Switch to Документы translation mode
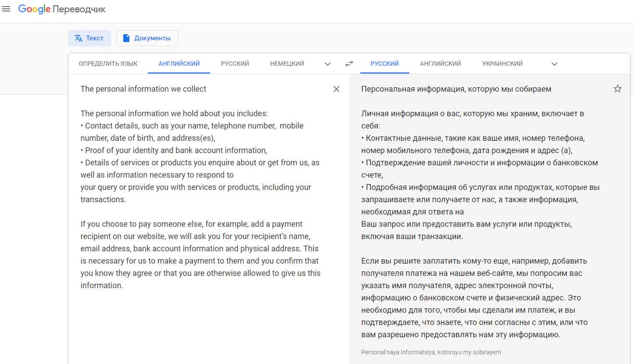 pyautogui.click(x=147, y=38)
